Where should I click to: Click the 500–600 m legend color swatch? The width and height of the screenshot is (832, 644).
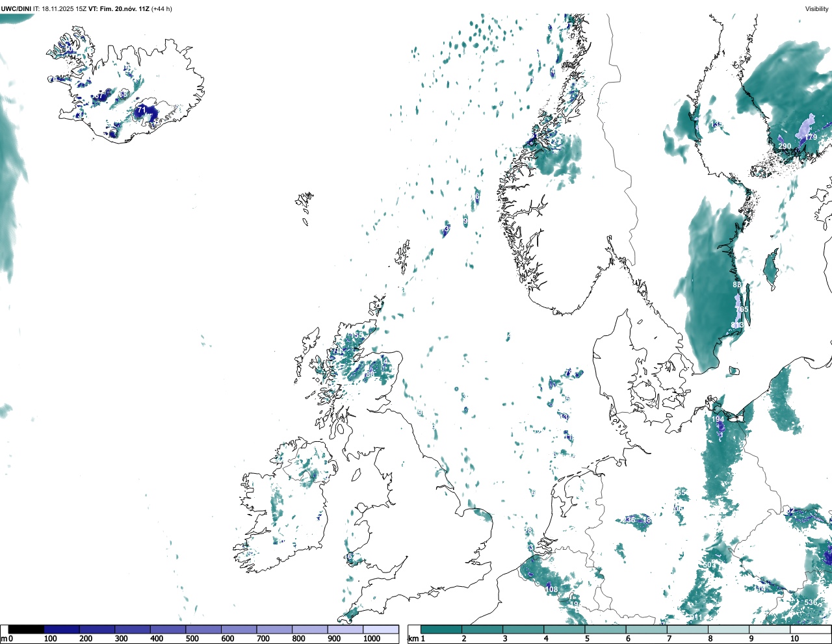[203, 630]
